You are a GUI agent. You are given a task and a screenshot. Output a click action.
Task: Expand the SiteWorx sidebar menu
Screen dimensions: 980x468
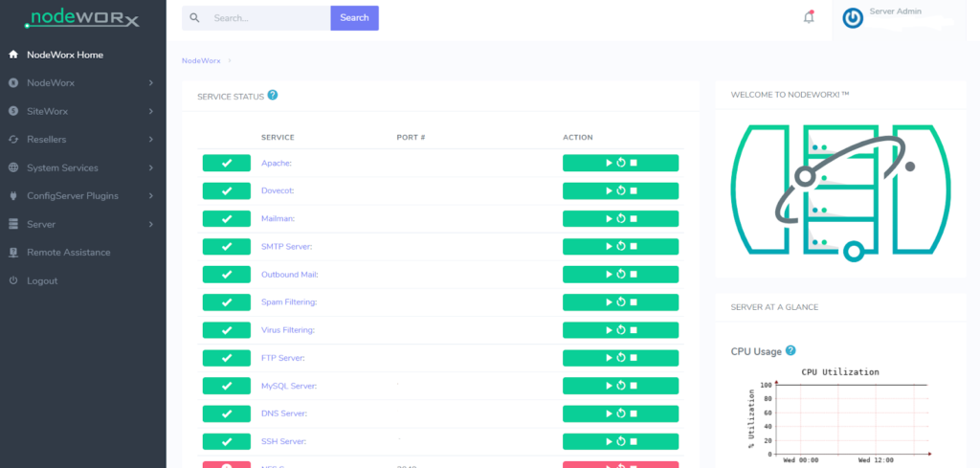click(x=82, y=111)
